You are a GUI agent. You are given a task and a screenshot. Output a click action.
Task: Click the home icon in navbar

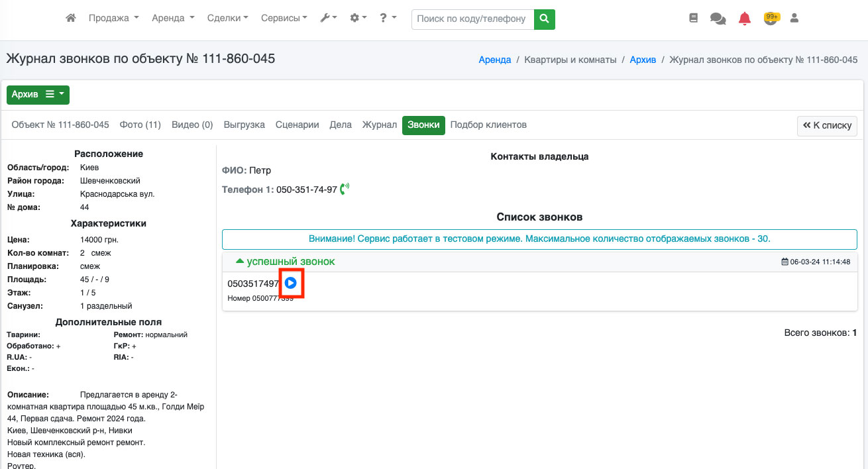[71, 19]
